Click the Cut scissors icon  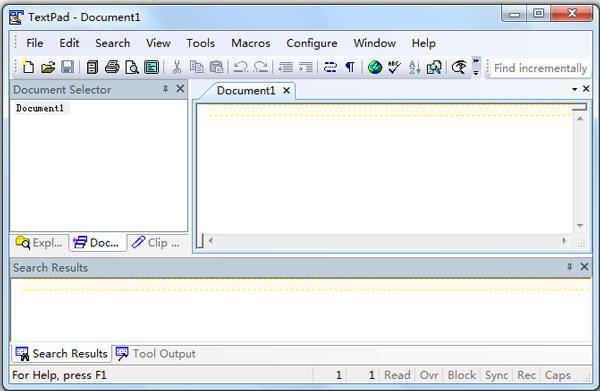click(x=176, y=67)
